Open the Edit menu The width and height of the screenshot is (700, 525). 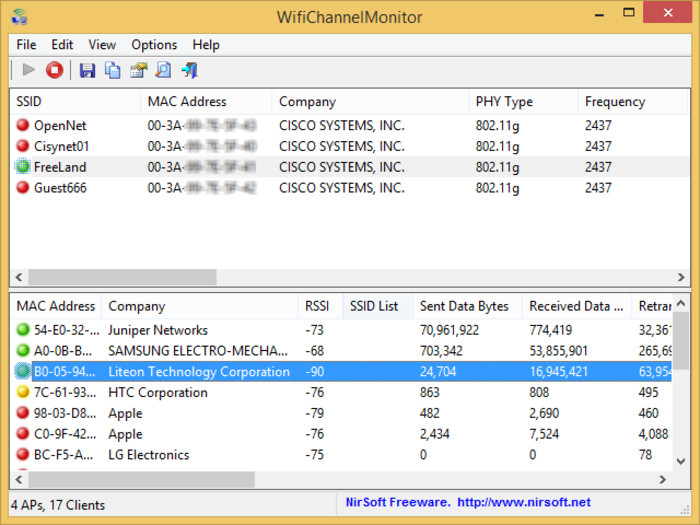(x=62, y=45)
